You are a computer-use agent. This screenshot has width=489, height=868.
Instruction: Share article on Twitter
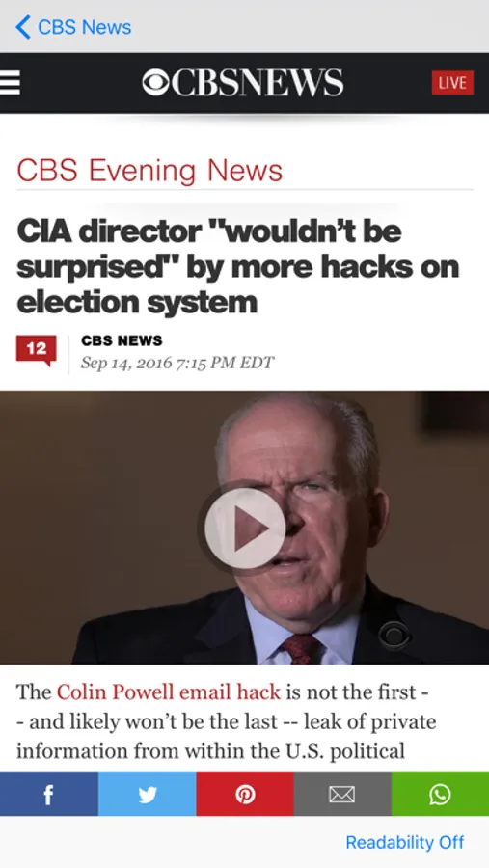[148, 794]
